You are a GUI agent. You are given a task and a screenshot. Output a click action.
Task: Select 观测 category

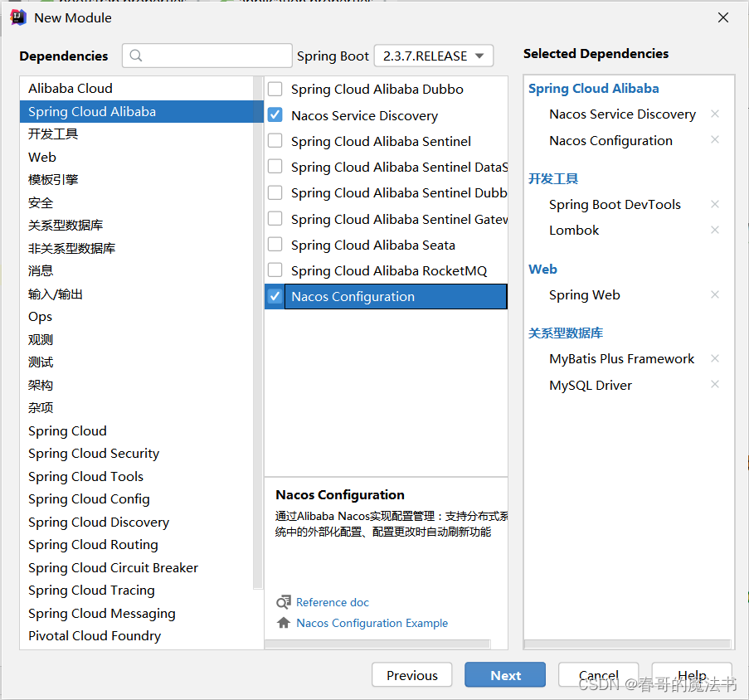pyautogui.click(x=137, y=339)
